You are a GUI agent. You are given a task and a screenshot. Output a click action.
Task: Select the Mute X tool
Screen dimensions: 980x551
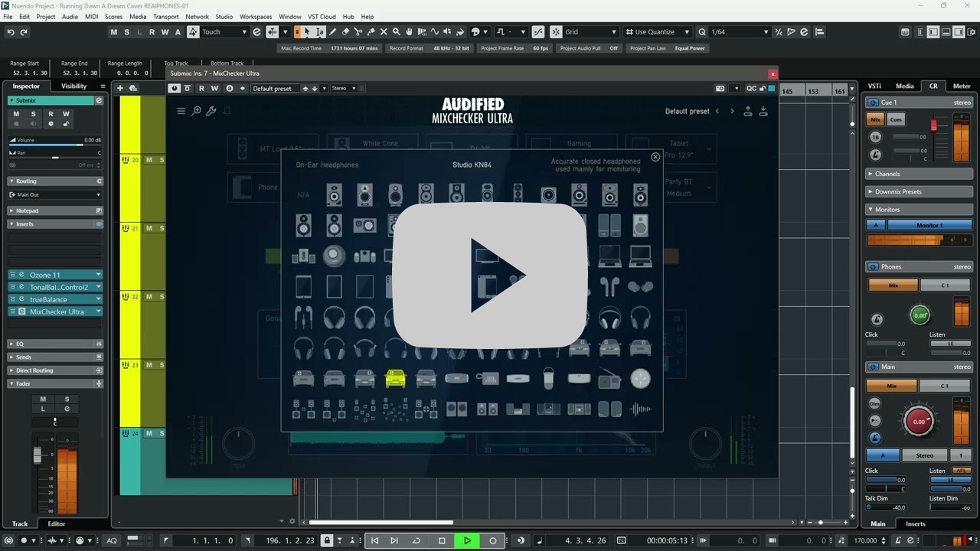tap(384, 32)
